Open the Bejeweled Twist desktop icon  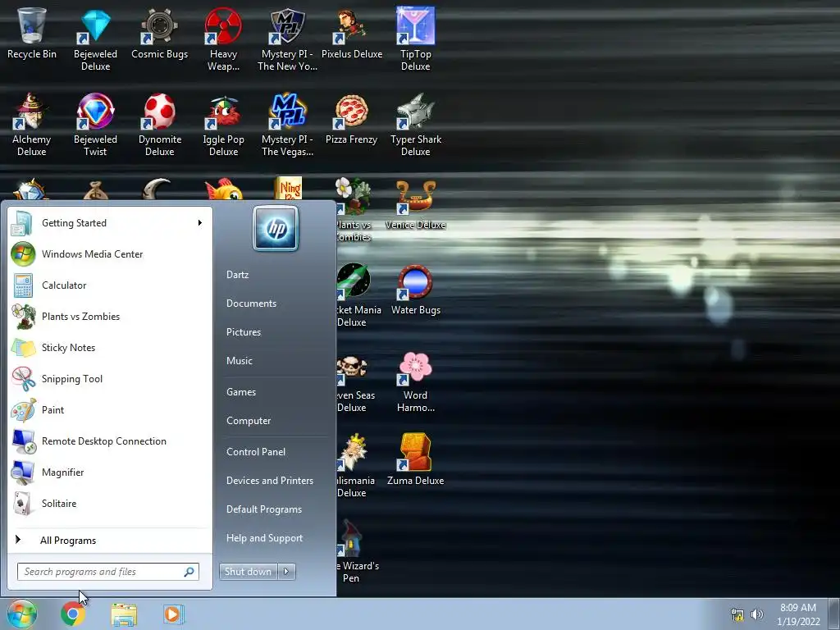coord(95,125)
